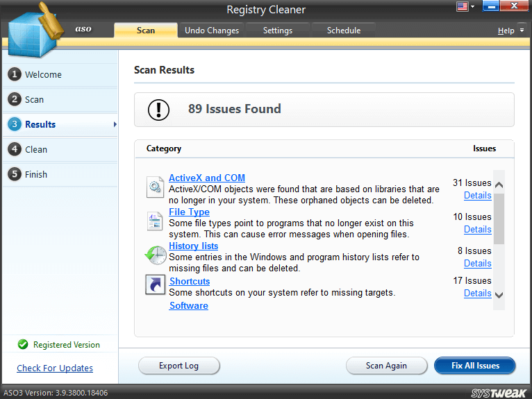Click step 1 number badge
This screenshot has width=532, height=399.
(15, 74)
